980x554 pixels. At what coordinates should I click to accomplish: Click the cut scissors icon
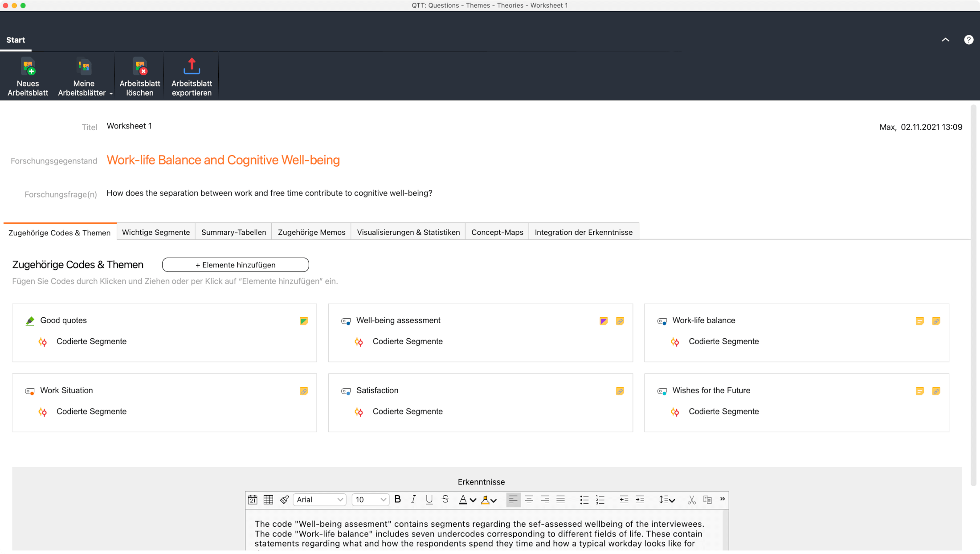(x=691, y=500)
